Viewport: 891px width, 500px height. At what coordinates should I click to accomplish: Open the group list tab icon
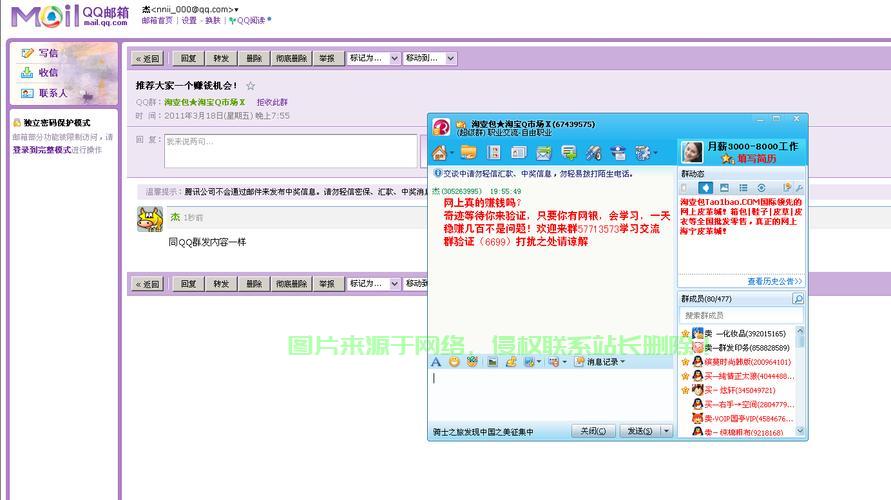click(x=743, y=188)
